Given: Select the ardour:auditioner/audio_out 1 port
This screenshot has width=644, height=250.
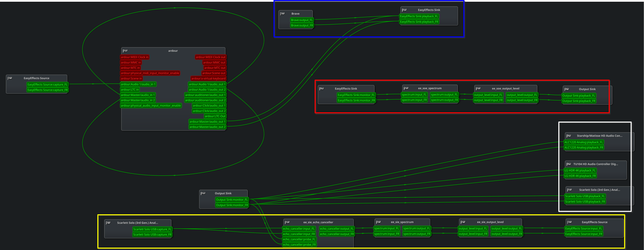Looking at the screenshot, I should [x=205, y=95].
